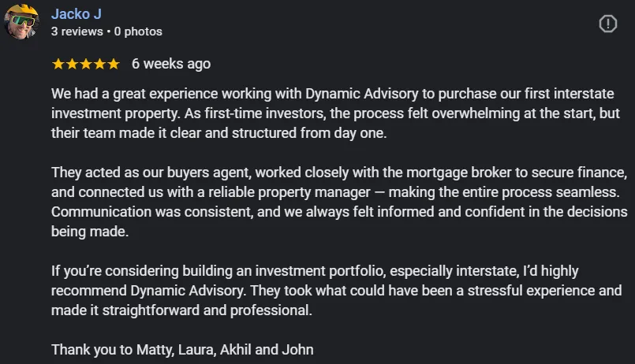
Task: Click the '0 photos' text under the name
Action: coord(138,32)
